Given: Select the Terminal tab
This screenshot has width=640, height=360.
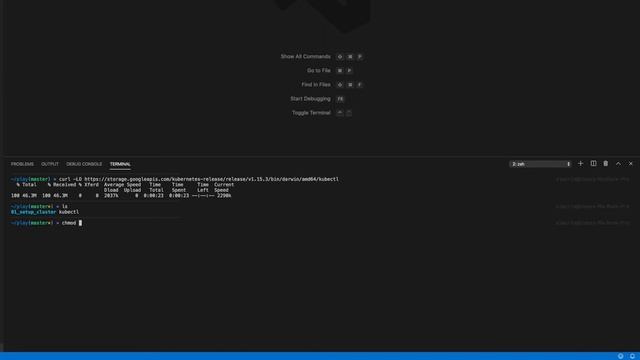Looking at the screenshot, I should coord(120,164).
